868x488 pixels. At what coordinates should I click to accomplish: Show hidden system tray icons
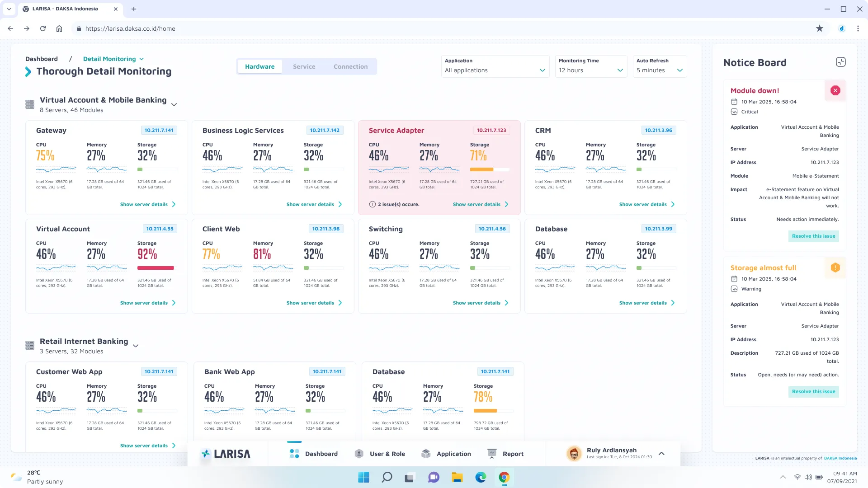tap(783, 477)
